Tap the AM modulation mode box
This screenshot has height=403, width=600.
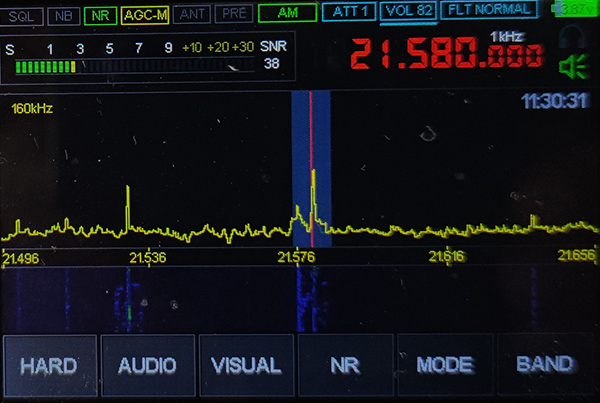click(x=288, y=13)
